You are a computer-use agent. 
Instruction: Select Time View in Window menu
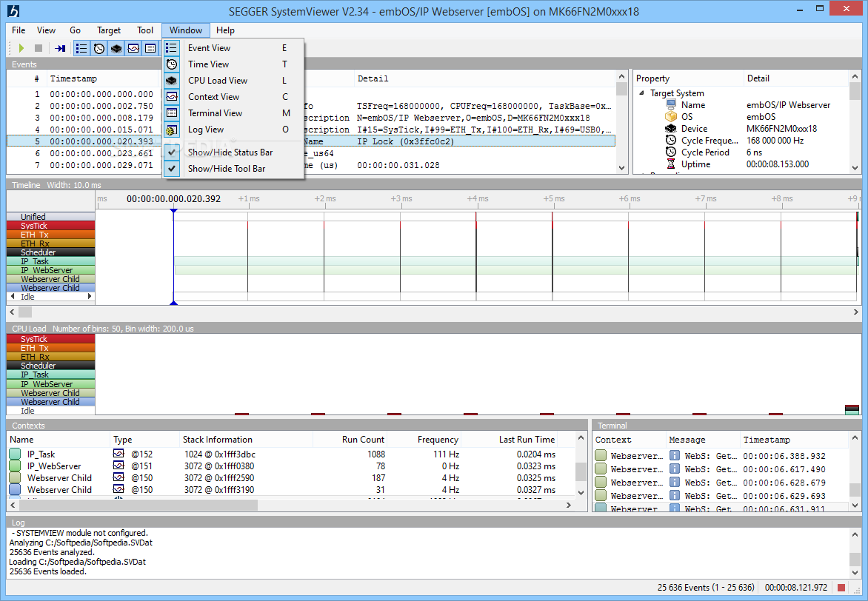point(233,64)
